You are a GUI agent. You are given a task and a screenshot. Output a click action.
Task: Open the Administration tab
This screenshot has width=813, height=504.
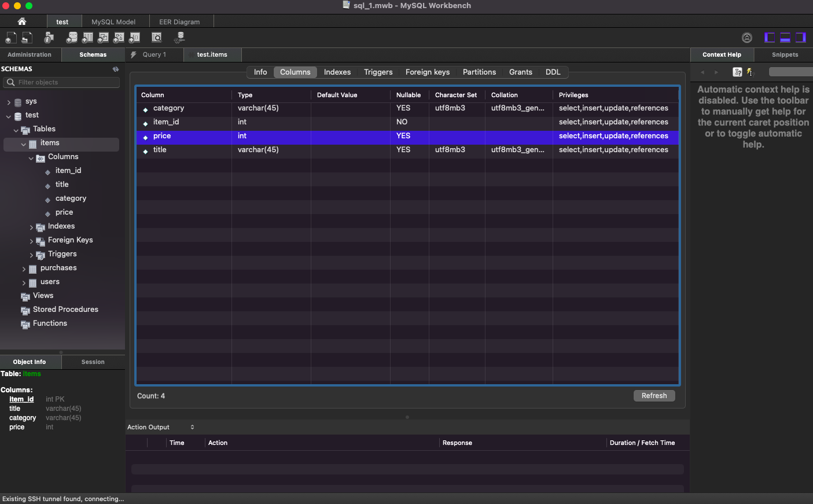[30, 55]
